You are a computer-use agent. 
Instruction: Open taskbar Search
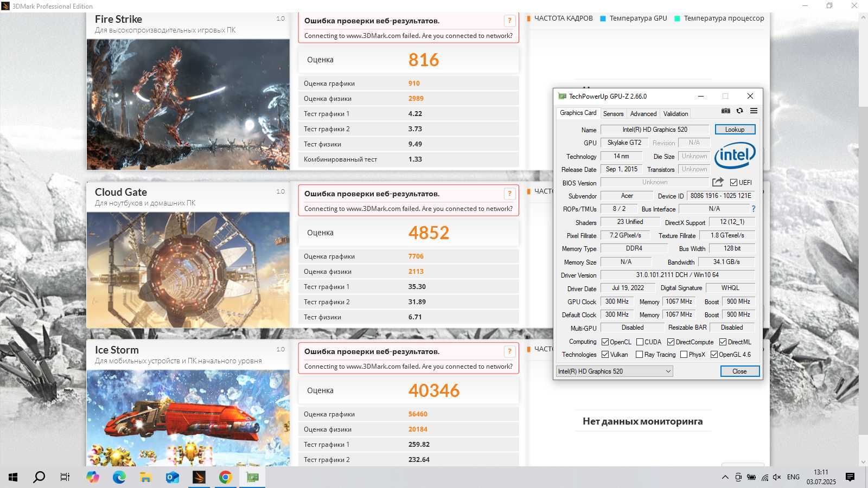coord(39,477)
